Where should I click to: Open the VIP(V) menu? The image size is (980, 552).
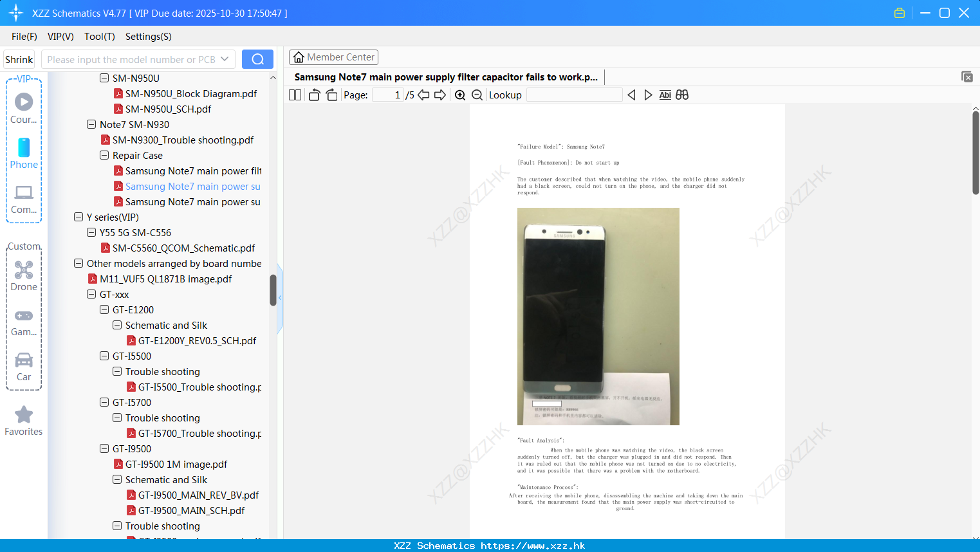pos(60,37)
